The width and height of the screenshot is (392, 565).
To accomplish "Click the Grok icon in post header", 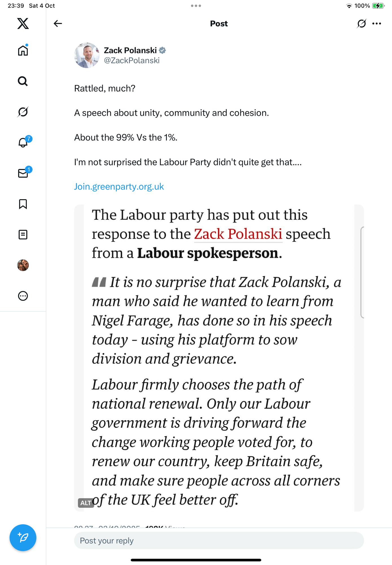I will 361,23.
